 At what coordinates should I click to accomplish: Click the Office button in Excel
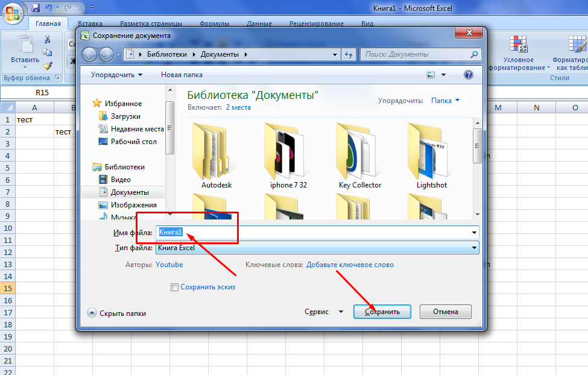13,13
